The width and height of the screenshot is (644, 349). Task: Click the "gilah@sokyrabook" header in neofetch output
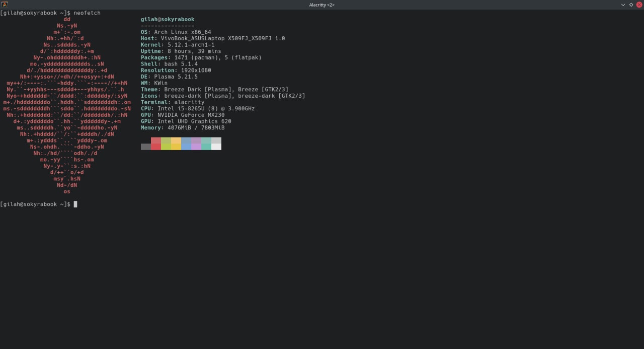(168, 19)
